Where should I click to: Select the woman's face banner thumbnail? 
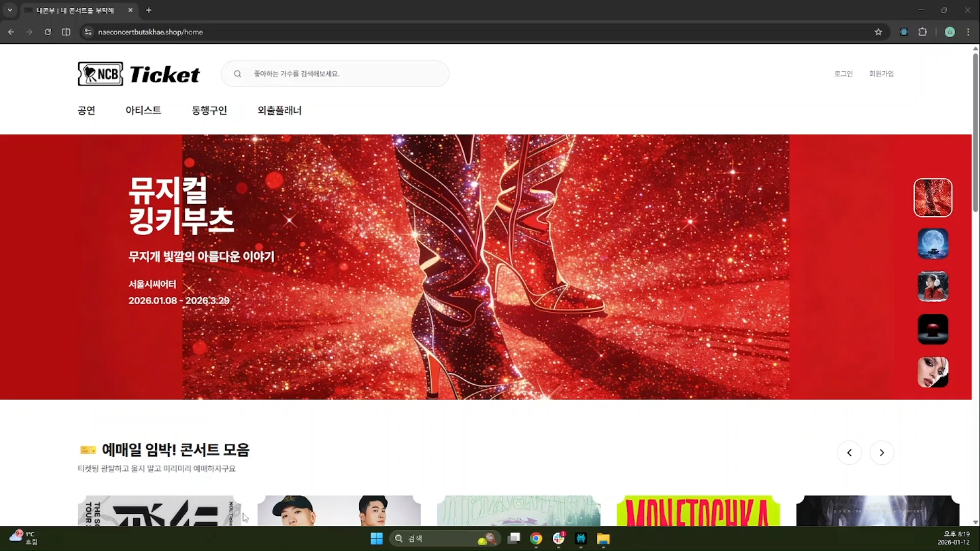click(933, 372)
